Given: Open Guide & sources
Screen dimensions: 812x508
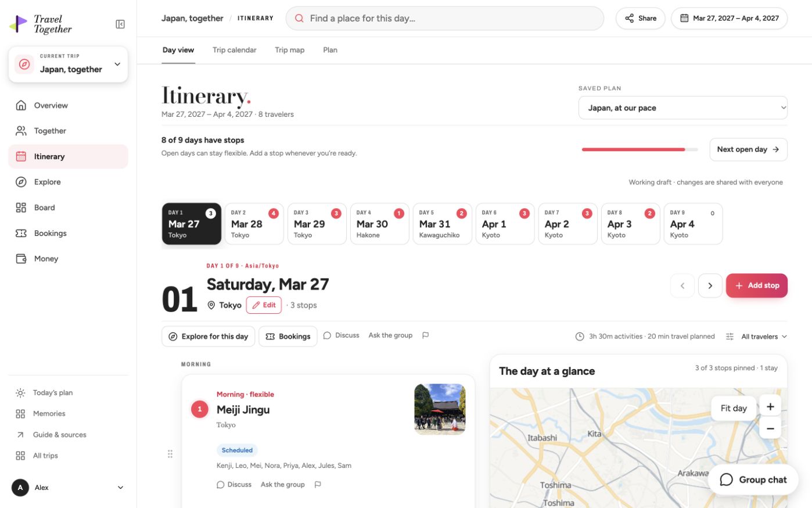Looking at the screenshot, I should (69, 434).
